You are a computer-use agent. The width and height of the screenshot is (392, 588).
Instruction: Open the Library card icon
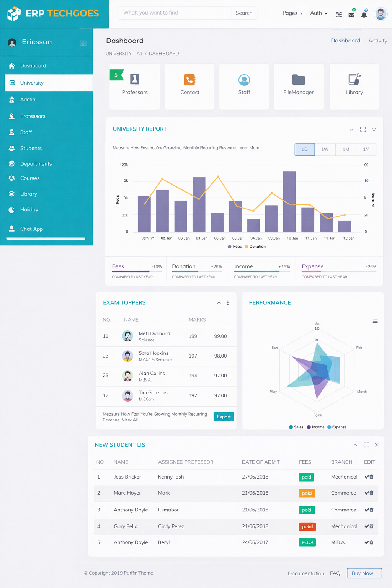354,80
